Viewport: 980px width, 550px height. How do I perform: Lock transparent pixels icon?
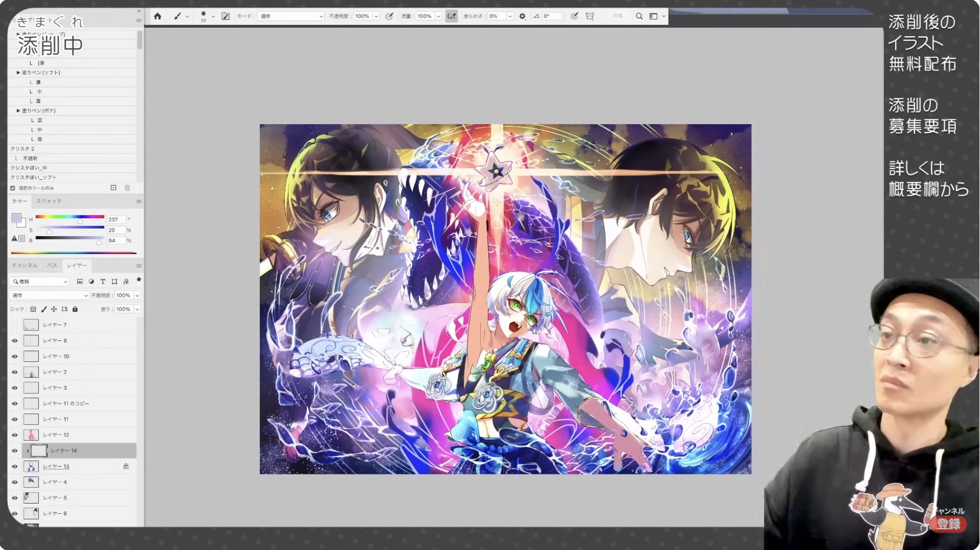tap(33, 310)
